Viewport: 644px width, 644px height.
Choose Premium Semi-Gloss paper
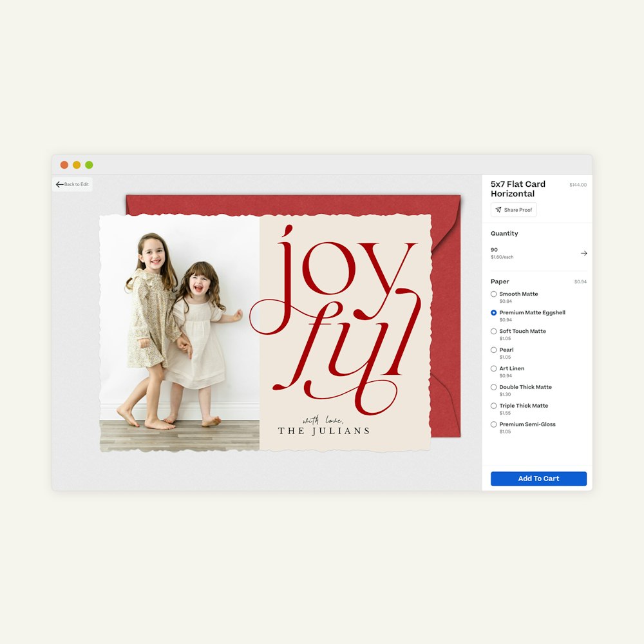point(494,425)
